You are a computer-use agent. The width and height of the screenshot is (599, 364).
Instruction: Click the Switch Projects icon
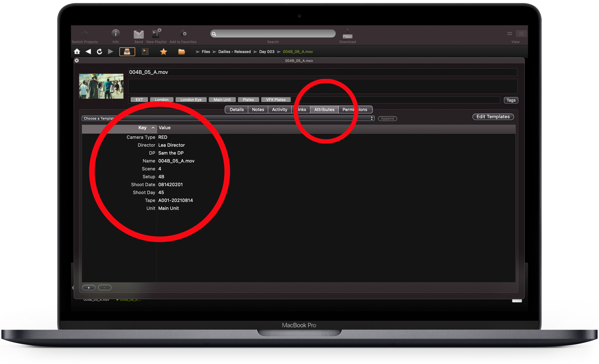[85, 34]
